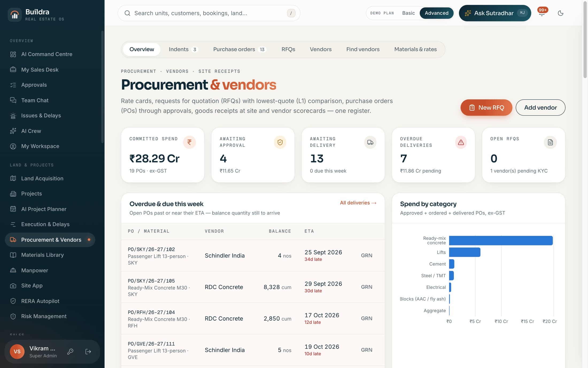Open the Overdue Deliveries stat card
This screenshot has height=368, width=588.
(433, 155)
